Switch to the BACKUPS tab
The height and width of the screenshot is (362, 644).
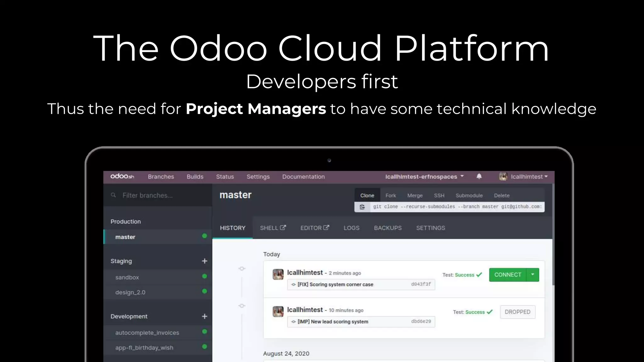pos(388,228)
